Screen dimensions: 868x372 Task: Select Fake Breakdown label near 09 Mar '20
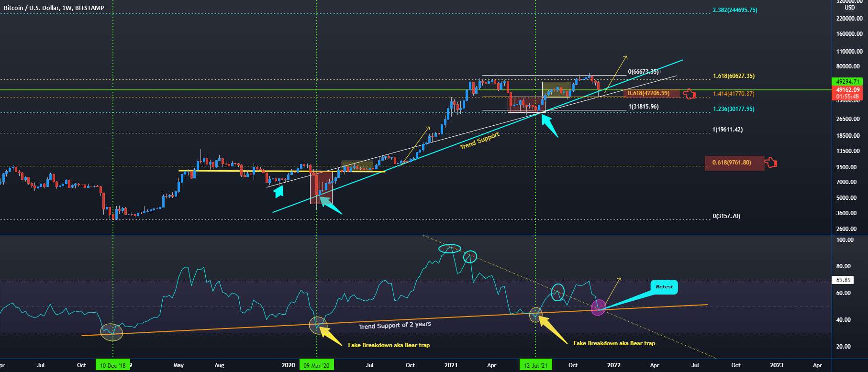click(x=389, y=345)
